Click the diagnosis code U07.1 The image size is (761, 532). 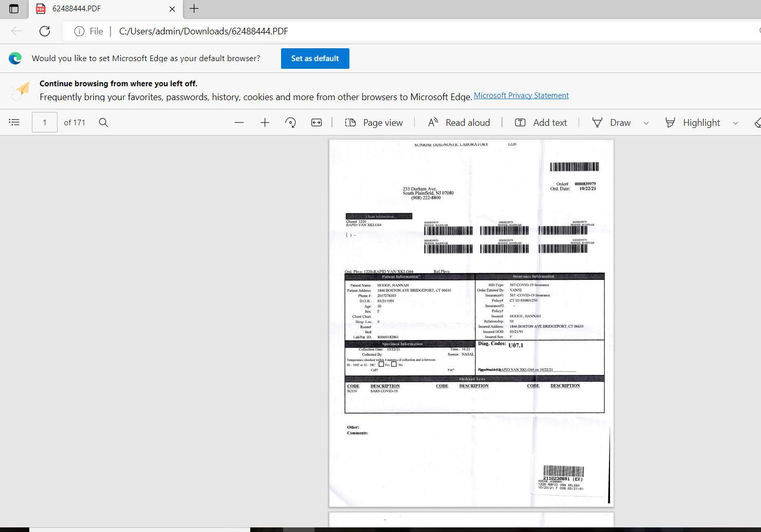click(516, 345)
